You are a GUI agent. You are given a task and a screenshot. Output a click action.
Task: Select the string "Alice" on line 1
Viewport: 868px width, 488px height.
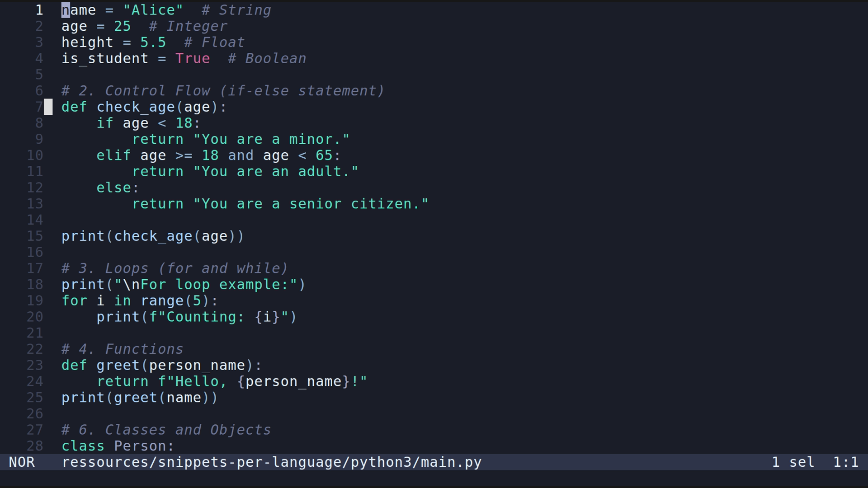click(x=152, y=10)
